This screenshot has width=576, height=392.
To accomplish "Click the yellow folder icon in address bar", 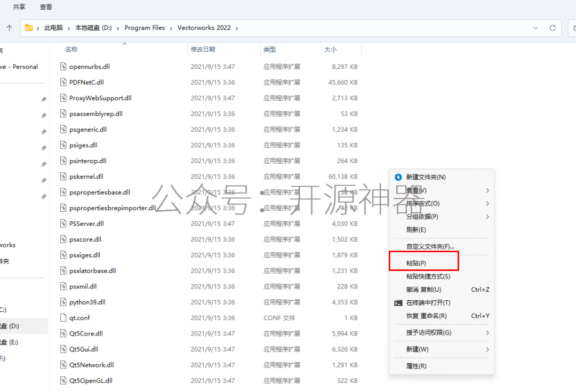I will (29, 28).
